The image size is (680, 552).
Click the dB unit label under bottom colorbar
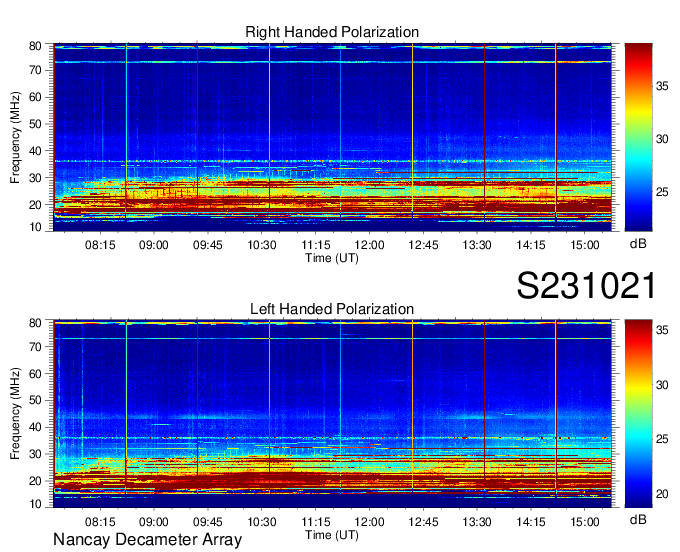pyautogui.click(x=638, y=519)
